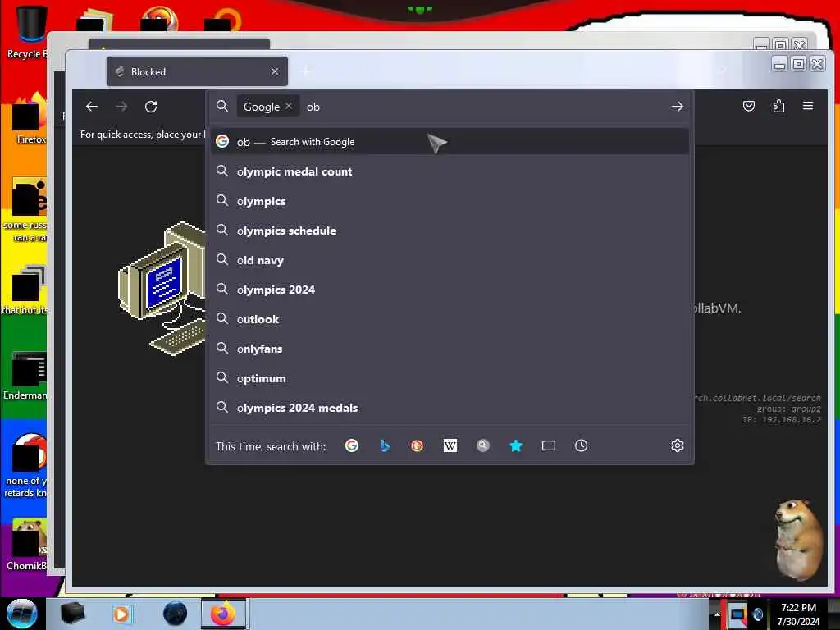
Task: Select suggestion 'onlyfans'
Action: [450, 348]
